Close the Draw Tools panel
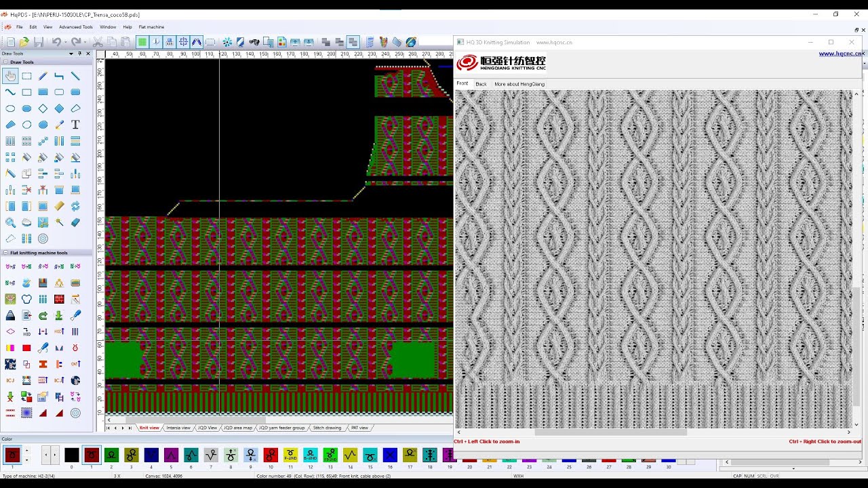 pos(87,54)
